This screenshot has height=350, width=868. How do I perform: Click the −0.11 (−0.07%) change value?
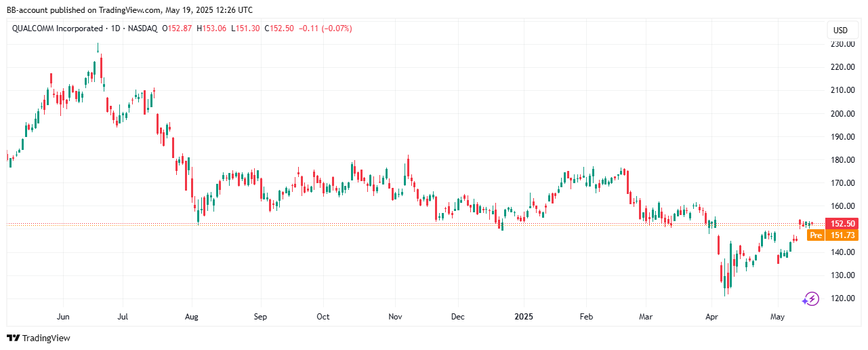click(x=325, y=28)
